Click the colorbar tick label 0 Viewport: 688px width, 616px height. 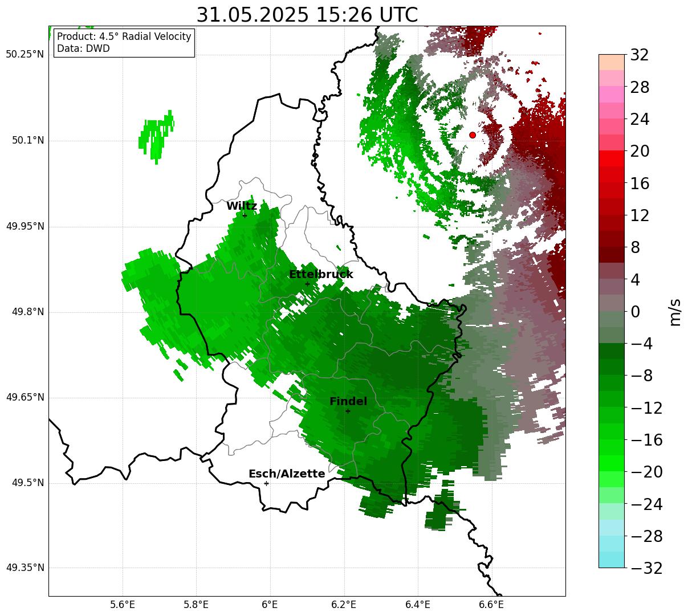(x=635, y=312)
